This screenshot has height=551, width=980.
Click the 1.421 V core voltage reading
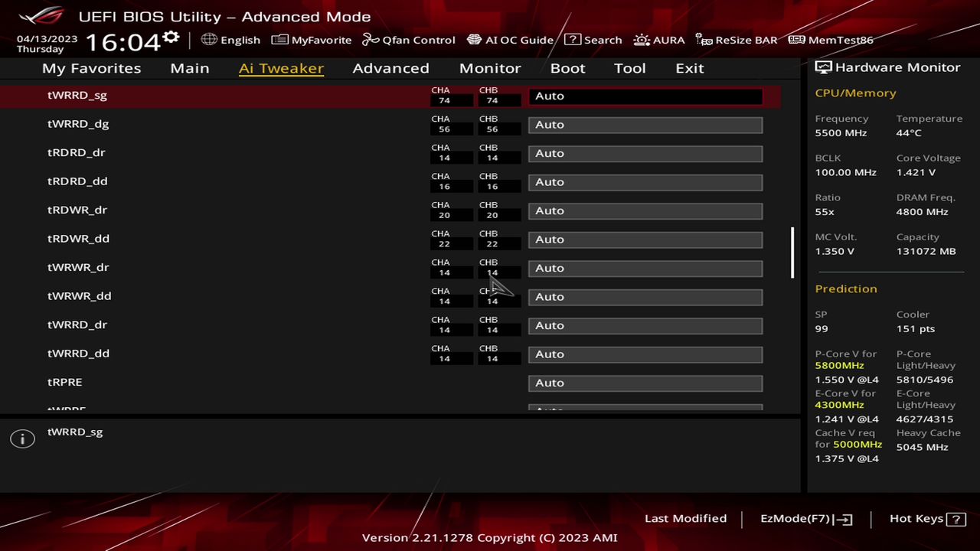point(916,173)
